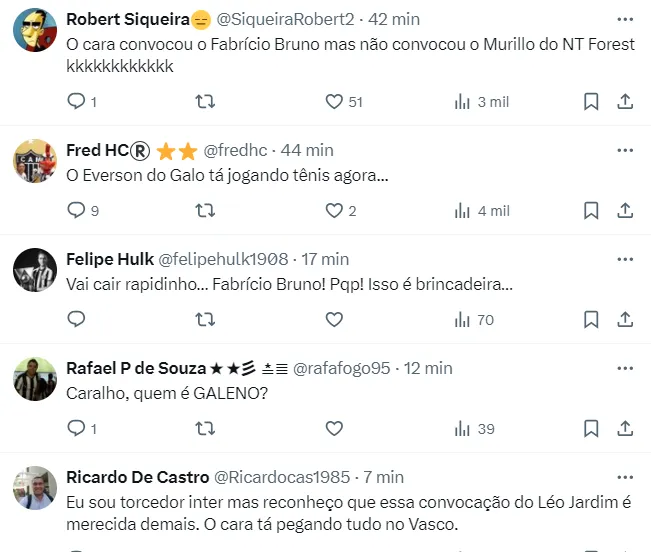Repost Felipe Hulk's tweet
The height and width of the screenshot is (552, 651).
click(x=205, y=319)
